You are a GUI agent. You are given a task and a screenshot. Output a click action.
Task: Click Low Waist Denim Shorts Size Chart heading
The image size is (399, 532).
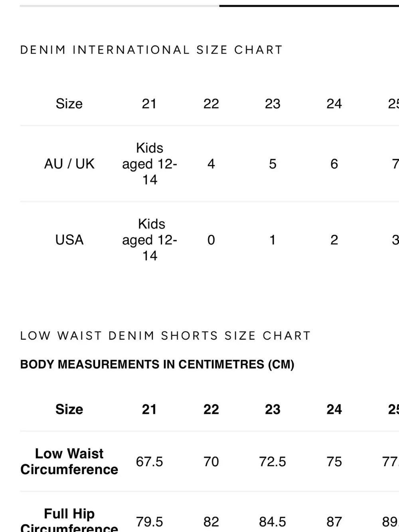pyautogui.click(x=165, y=336)
